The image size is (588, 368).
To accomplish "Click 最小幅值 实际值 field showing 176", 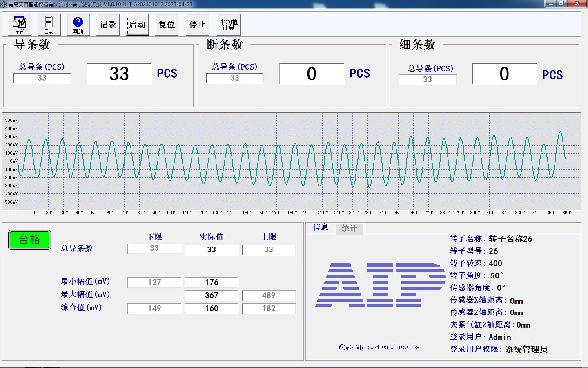I will click(212, 283).
